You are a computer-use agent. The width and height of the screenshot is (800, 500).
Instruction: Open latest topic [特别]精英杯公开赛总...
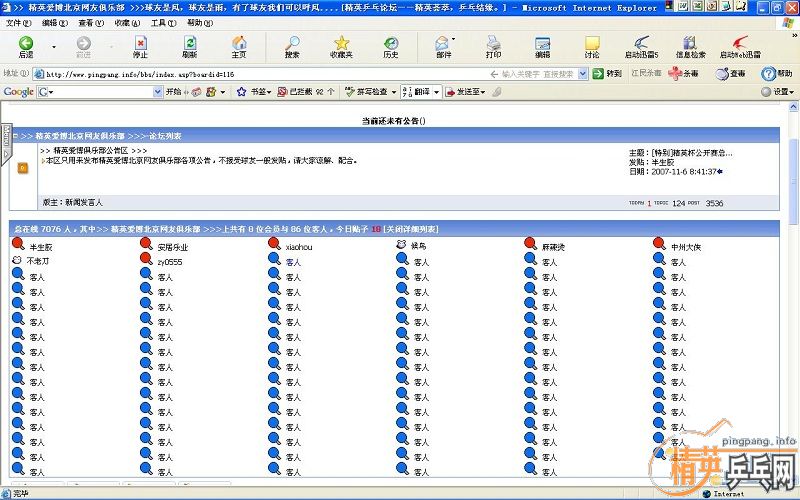691,153
